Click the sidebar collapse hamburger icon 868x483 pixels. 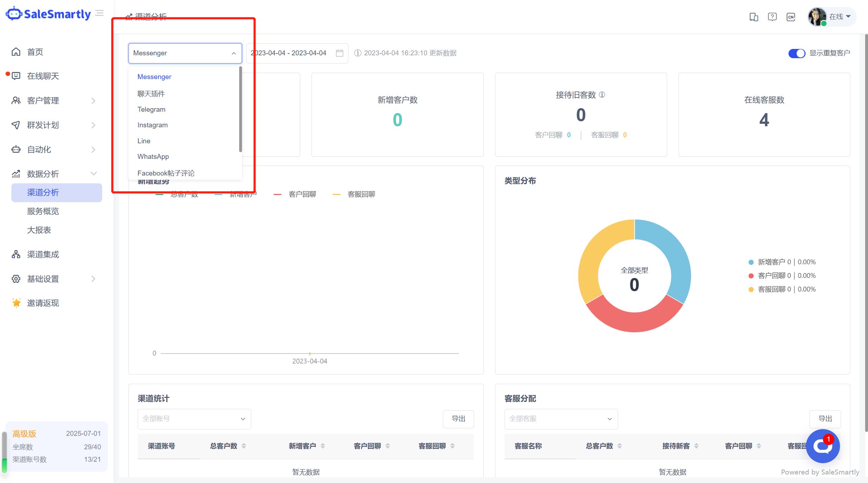pos(100,13)
